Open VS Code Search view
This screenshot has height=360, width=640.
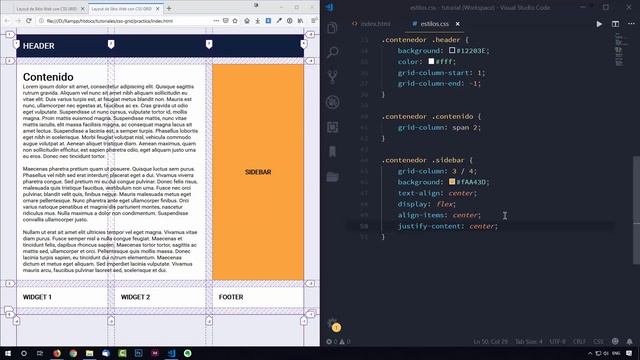tap(332, 52)
